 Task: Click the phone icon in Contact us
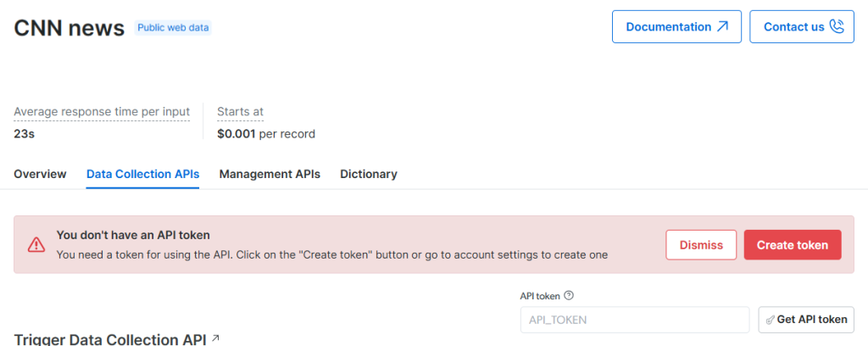click(837, 26)
